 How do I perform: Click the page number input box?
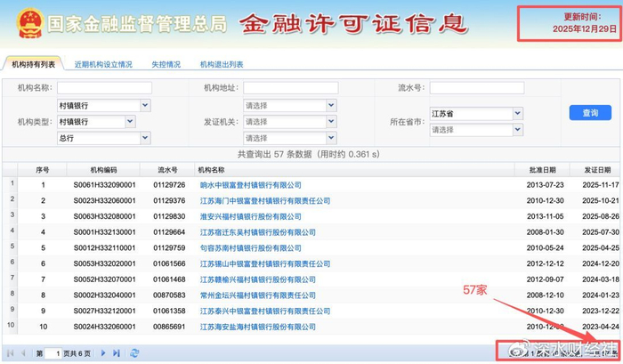point(53,353)
